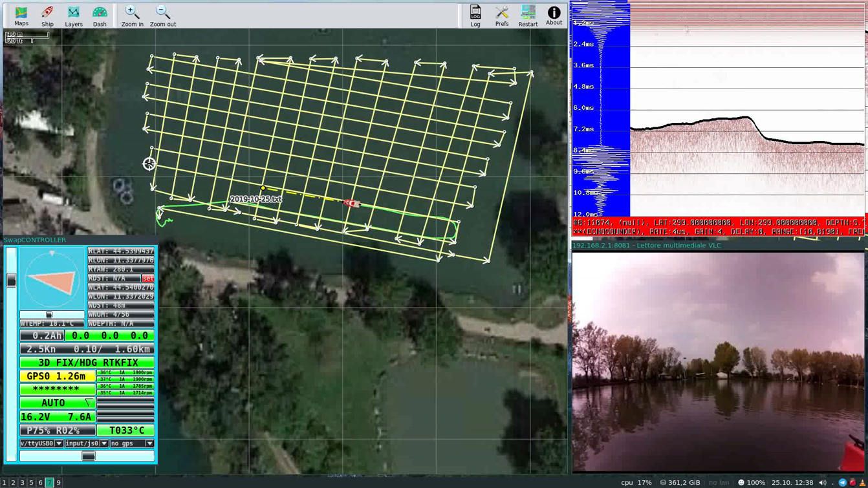This screenshot has width=868, height=488.
Task: Toggle the AUTO mode button
Action: click(x=57, y=403)
